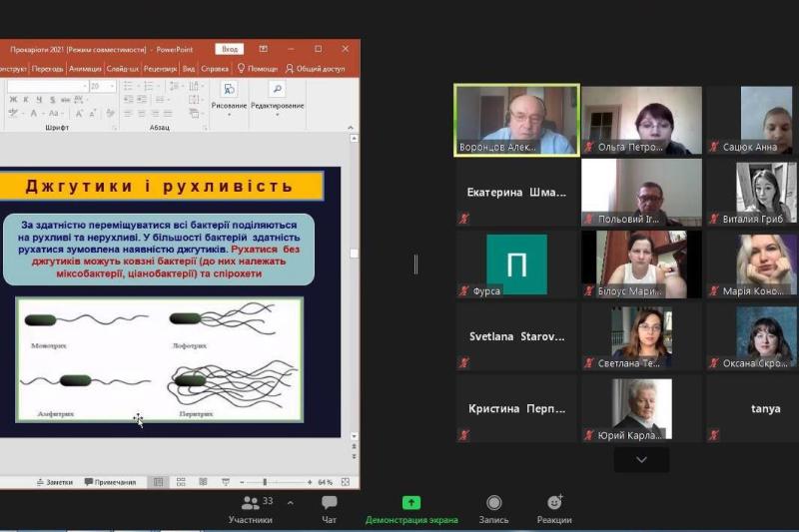The height and width of the screenshot is (532, 799).
Task: Apply numbered list icon
Action: coord(150,86)
